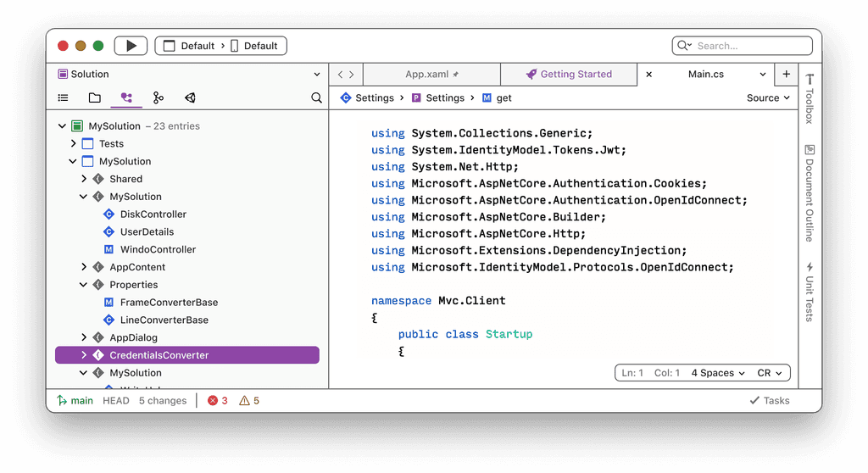Click the FrameConverterBase M icon

(109, 303)
